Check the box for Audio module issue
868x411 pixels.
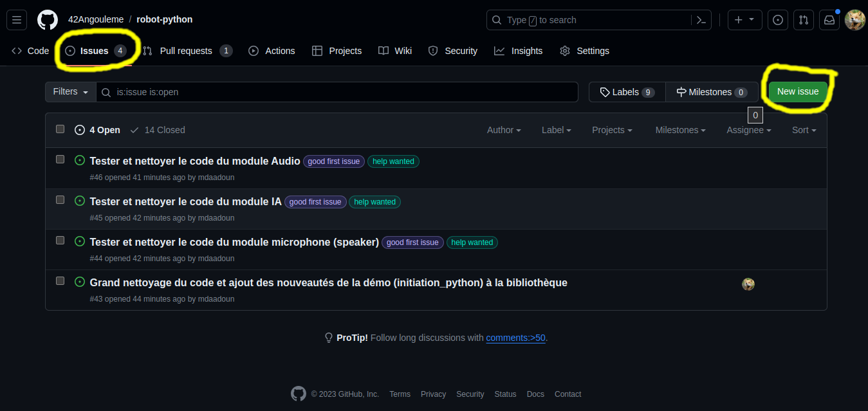(60, 159)
